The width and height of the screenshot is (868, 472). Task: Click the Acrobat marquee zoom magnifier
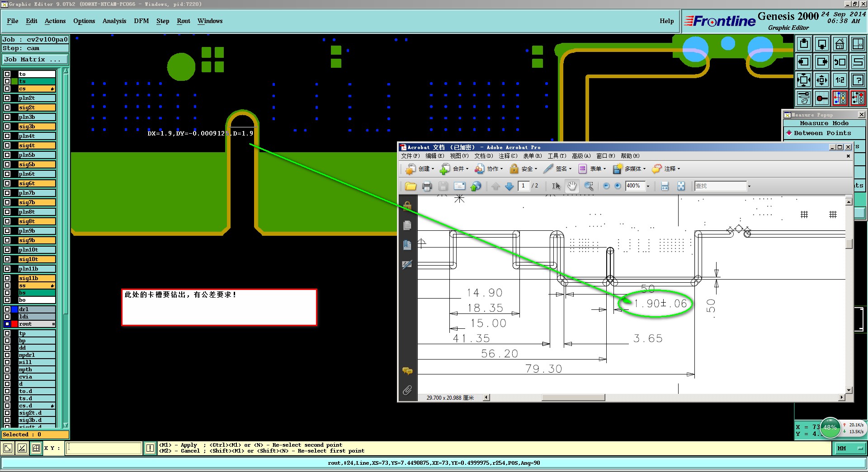pyautogui.click(x=589, y=186)
